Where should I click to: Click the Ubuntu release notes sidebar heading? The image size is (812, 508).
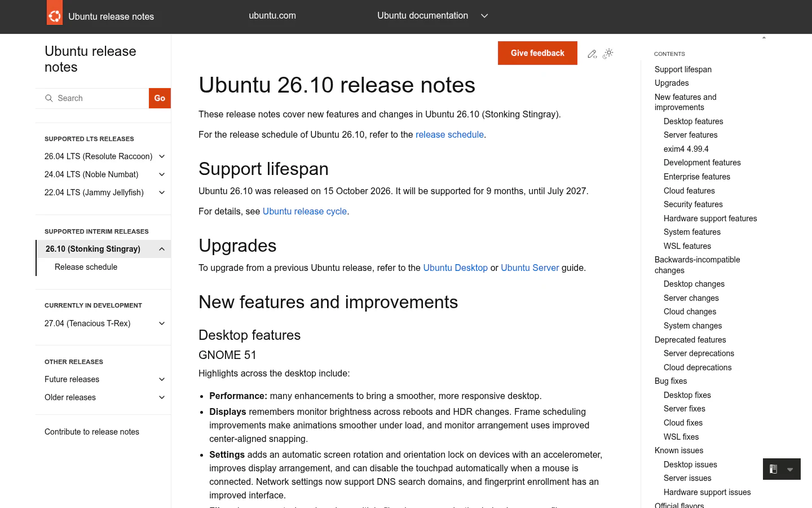pos(90,59)
